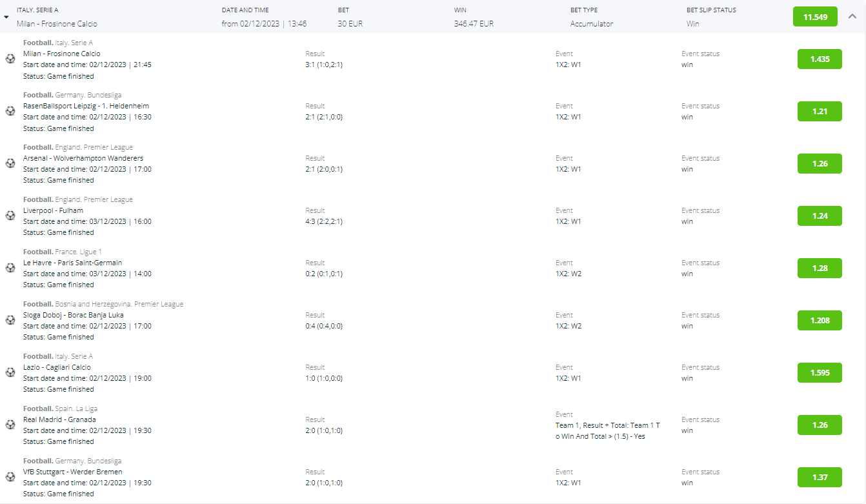
Task: Click the result 1:0 (1:0,0:0)
Action: (x=324, y=378)
